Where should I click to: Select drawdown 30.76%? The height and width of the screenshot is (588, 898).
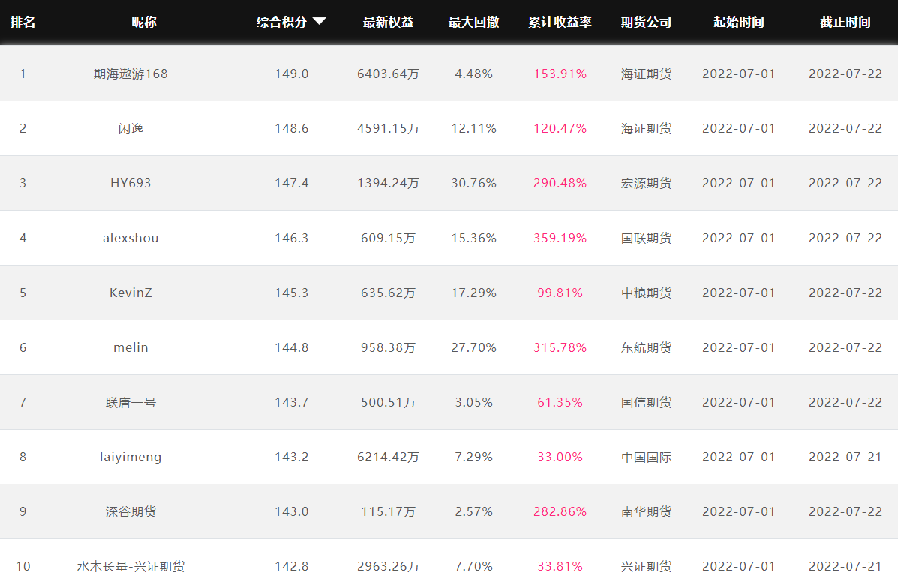coord(473,183)
